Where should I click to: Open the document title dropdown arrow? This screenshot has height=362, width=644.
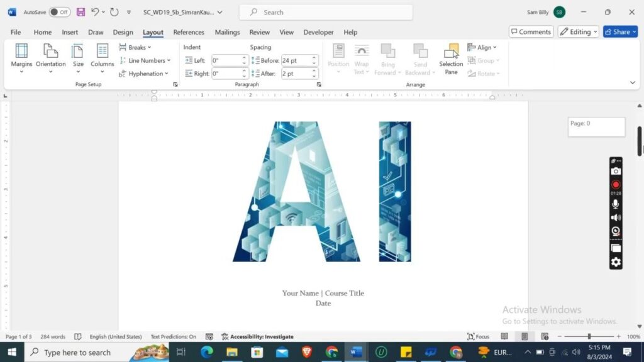click(220, 12)
